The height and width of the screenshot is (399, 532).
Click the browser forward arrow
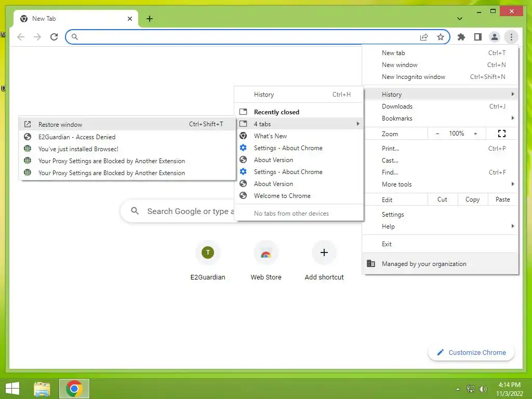37,37
